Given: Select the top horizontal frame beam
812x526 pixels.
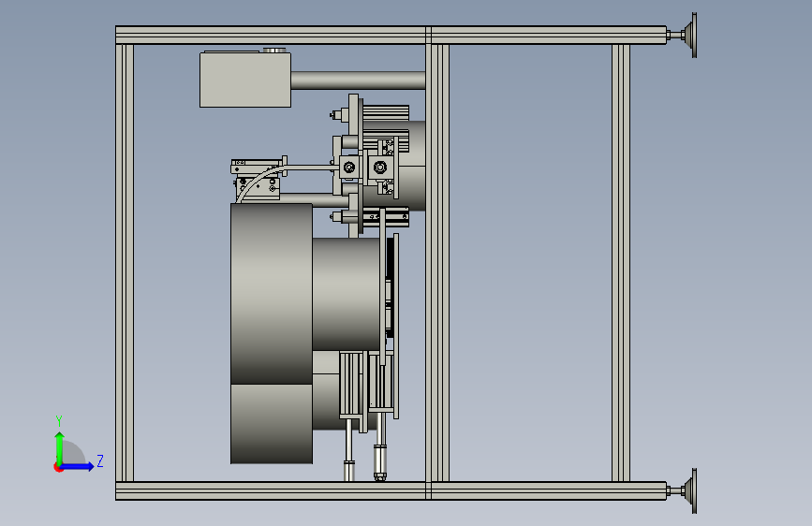Looking at the screenshot, I should (391, 36).
